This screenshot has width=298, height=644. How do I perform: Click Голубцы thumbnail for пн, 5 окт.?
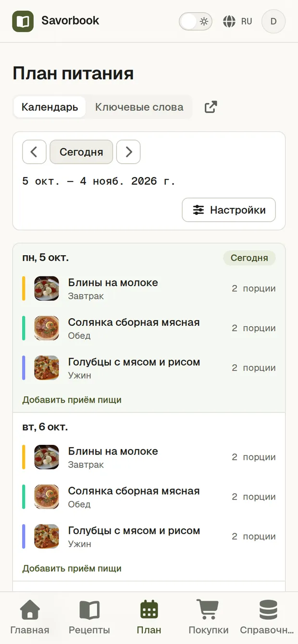pos(47,368)
